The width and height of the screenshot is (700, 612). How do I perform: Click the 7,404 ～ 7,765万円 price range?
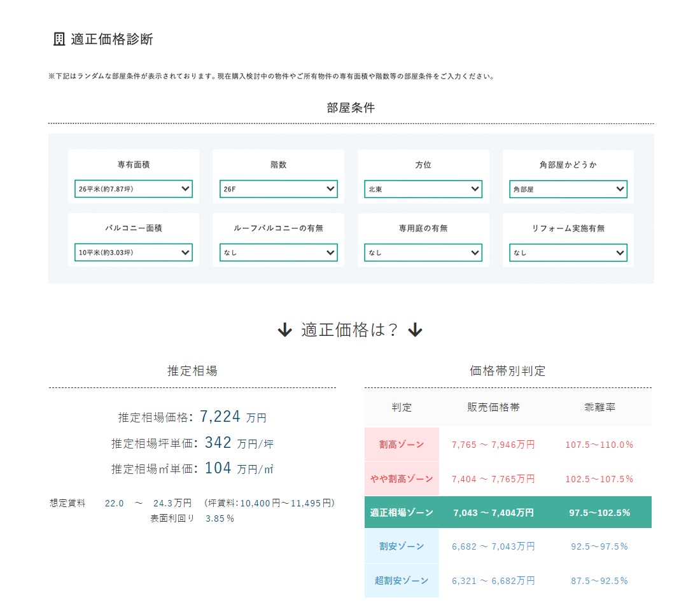pyautogui.click(x=493, y=479)
